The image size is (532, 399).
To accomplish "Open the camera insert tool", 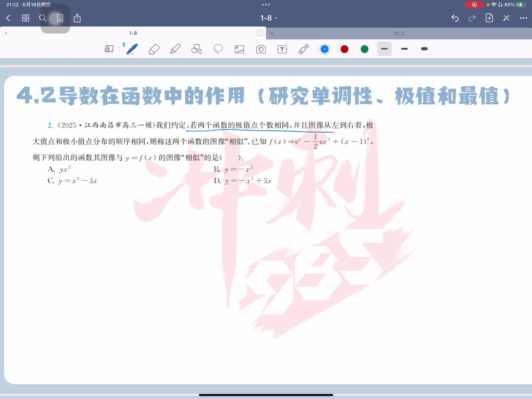I will pos(261,49).
